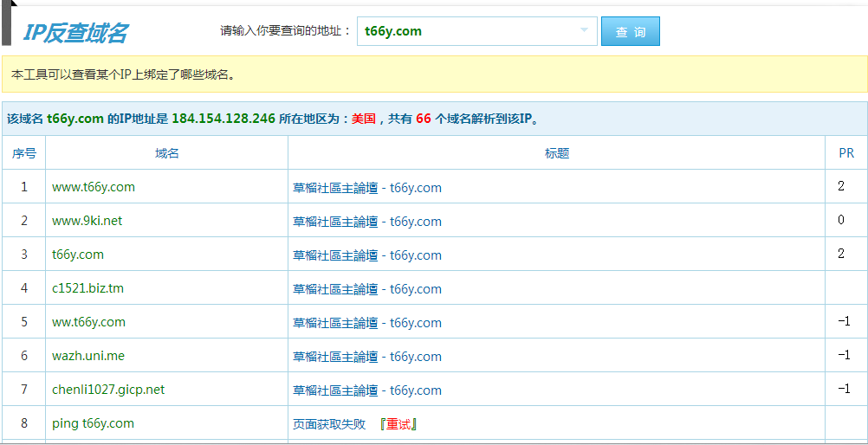Open the title link for wazh.uni.me
868x445 pixels.
(x=367, y=357)
